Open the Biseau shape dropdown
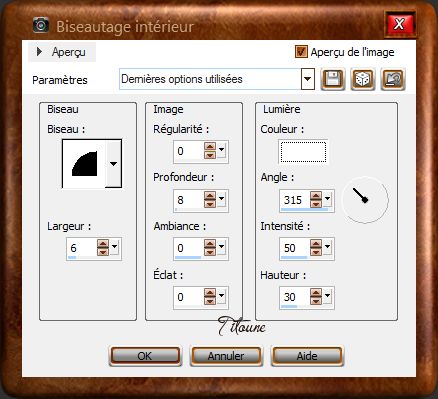The height and width of the screenshot is (399, 438). tap(113, 164)
